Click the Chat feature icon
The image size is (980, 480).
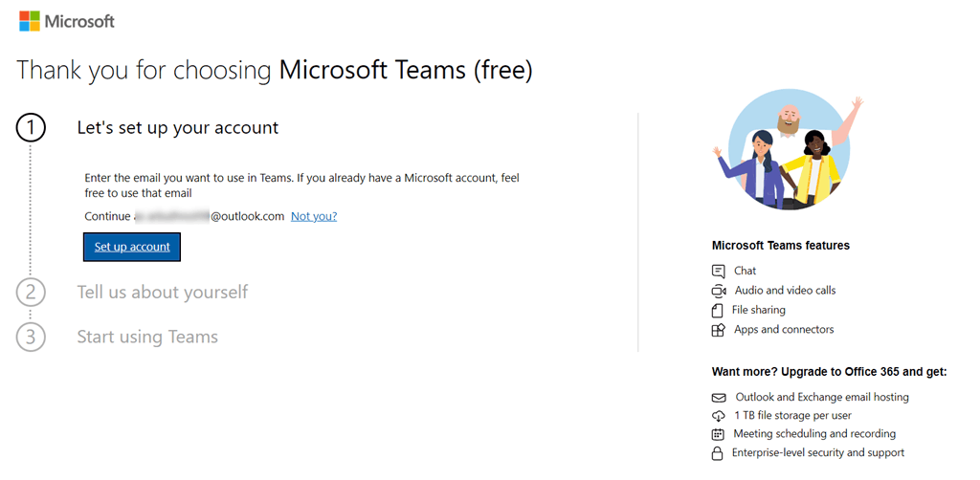tap(719, 271)
